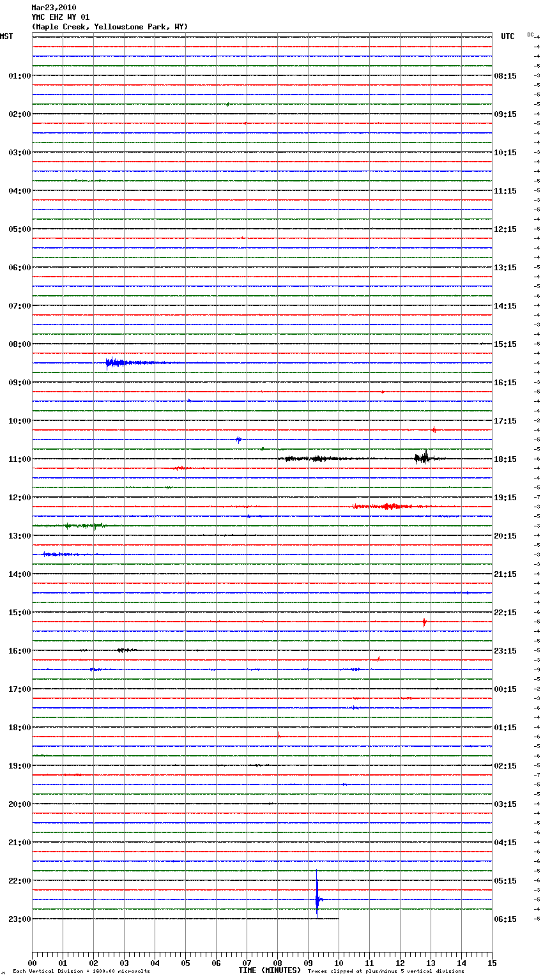Viewport: 543px width, 980px height.
Task: Click the 08 minute axis tick label
Action: [277, 963]
